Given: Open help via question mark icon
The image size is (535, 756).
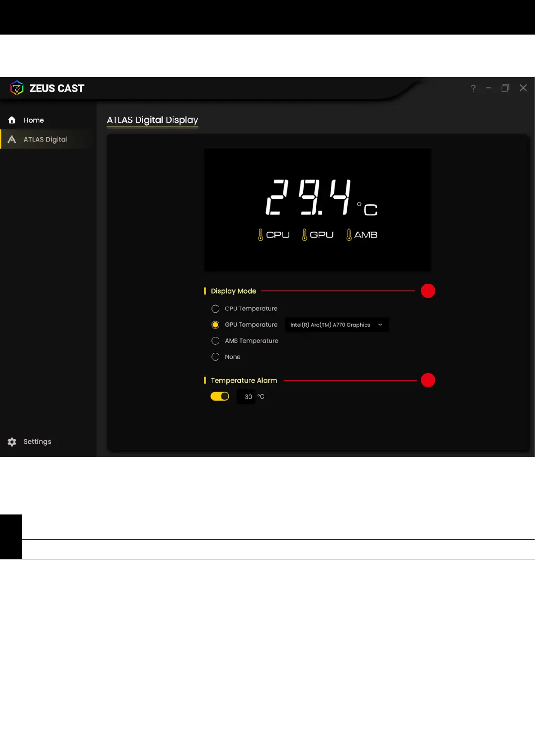Looking at the screenshot, I should point(473,88).
